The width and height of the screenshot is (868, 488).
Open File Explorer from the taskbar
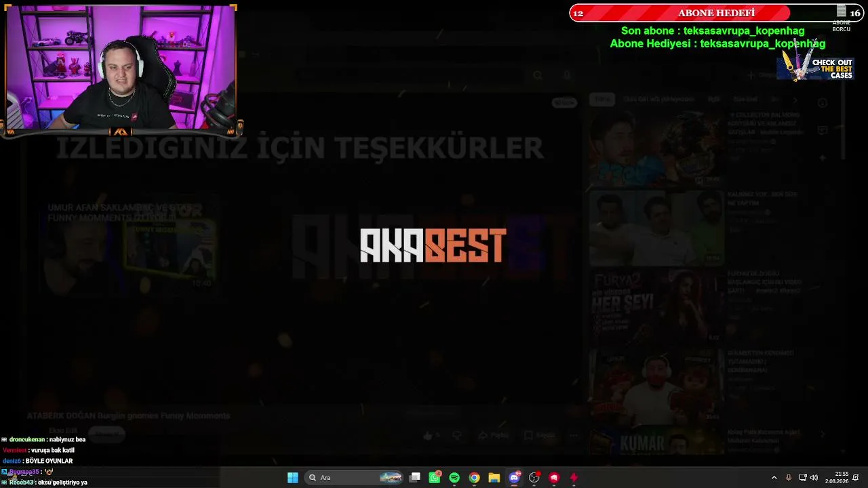(x=494, y=478)
